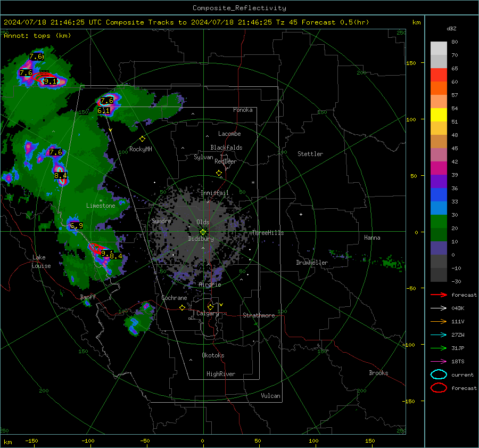Click the Limestone label

[x=101, y=206]
